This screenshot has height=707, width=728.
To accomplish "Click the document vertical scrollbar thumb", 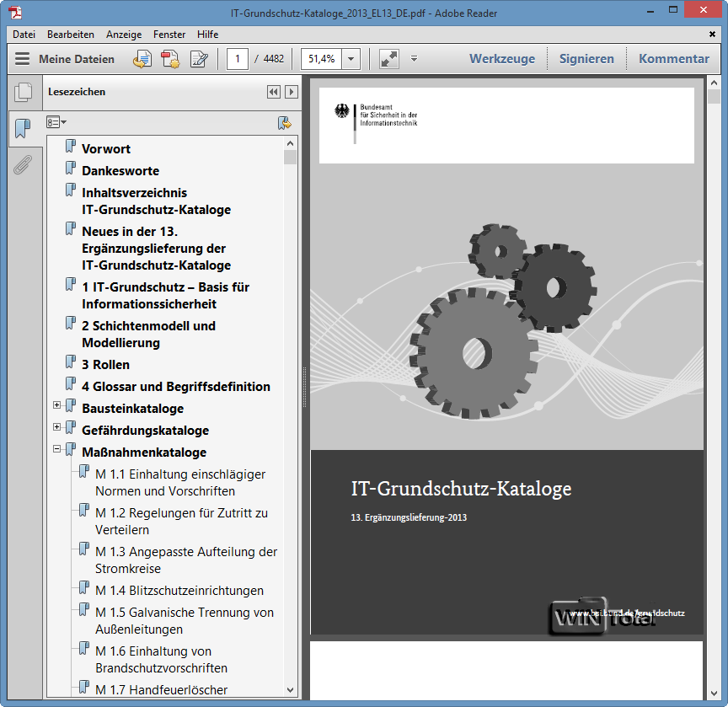I will (x=714, y=97).
